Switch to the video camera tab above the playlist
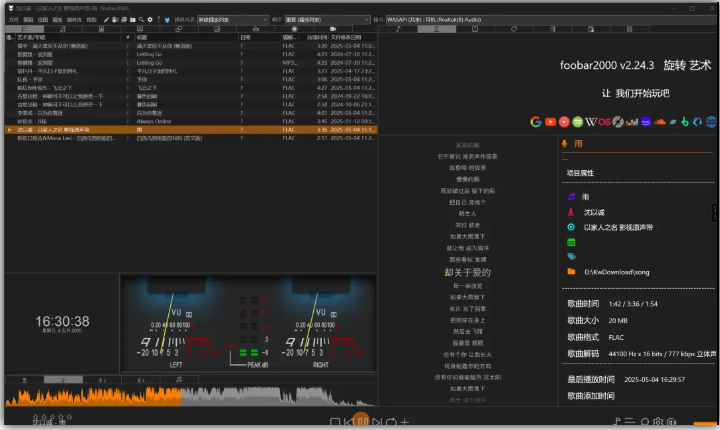 333,29
